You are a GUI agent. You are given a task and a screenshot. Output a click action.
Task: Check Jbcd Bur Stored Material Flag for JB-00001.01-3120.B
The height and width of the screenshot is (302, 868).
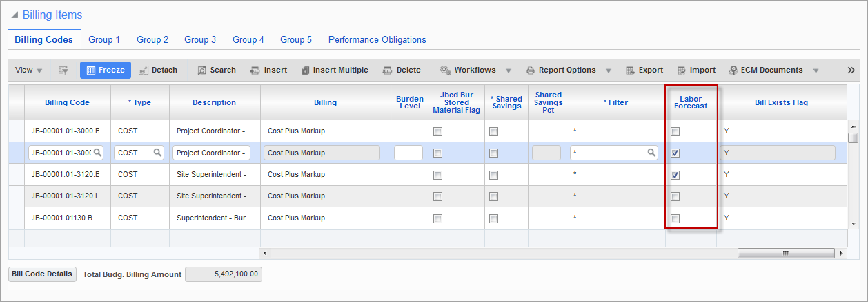click(x=437, y=175)
